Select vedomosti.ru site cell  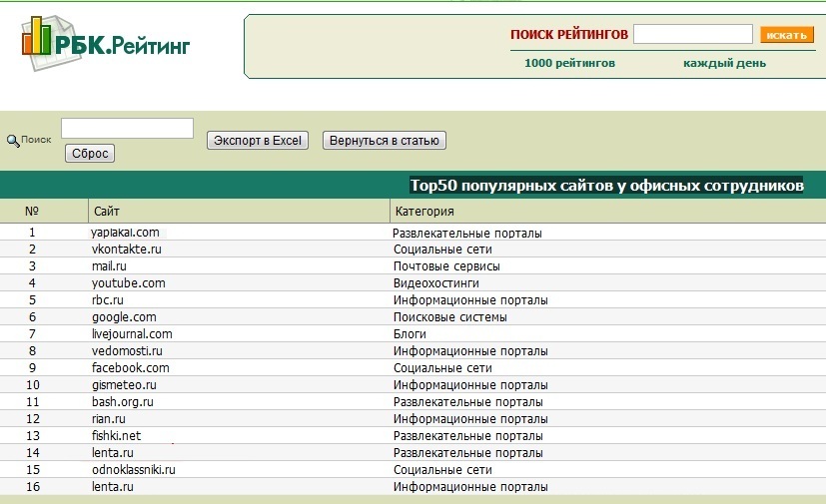coord(127,350)
